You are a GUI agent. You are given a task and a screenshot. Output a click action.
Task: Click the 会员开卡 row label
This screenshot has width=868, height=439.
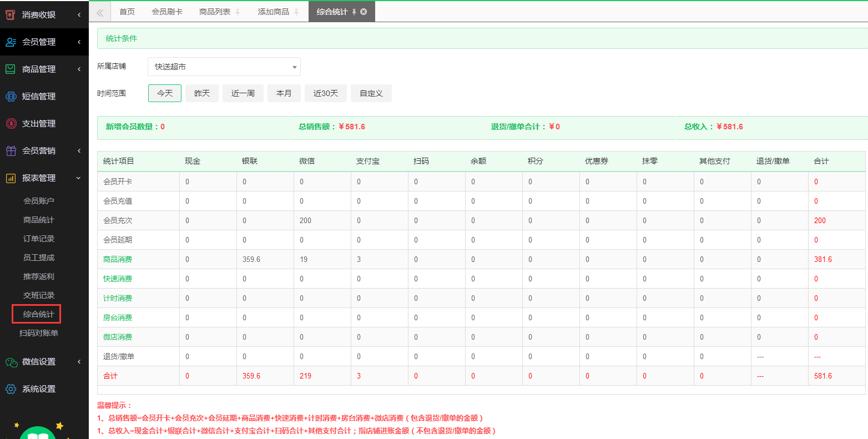(x=118, y=181)
